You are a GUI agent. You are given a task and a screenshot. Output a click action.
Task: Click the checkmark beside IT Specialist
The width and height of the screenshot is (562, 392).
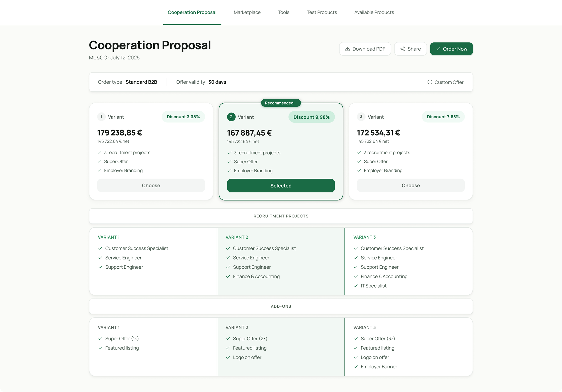[356, 286]
